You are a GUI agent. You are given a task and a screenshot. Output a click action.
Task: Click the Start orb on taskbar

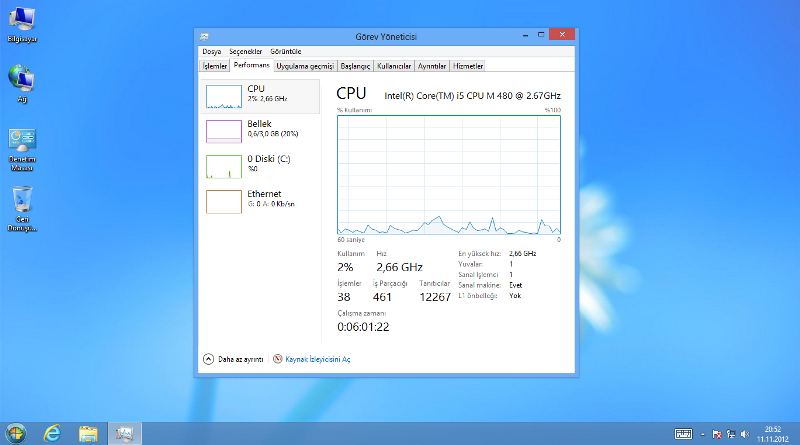pos(15,434)
